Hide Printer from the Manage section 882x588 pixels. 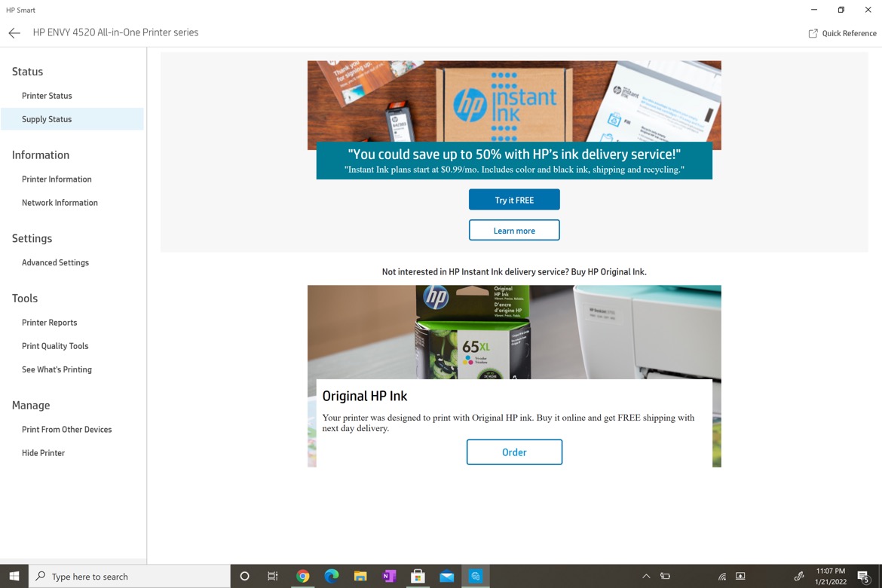click(43, 452)
